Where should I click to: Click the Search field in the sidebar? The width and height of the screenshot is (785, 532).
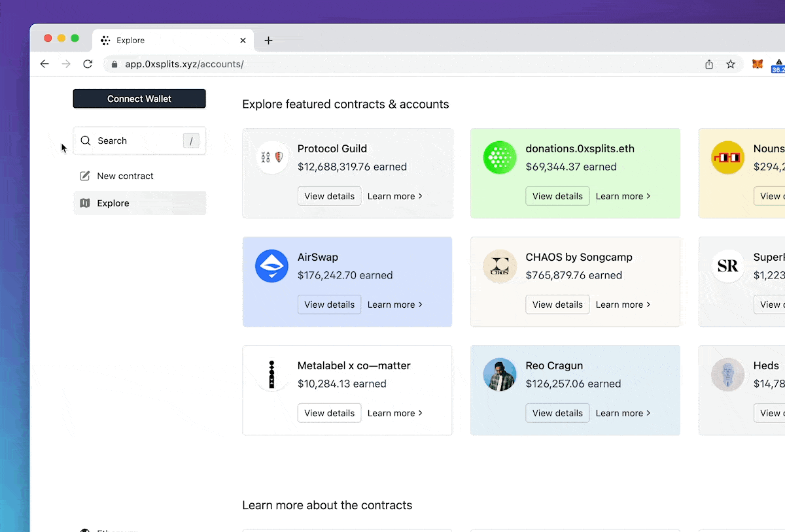[139, 141]
